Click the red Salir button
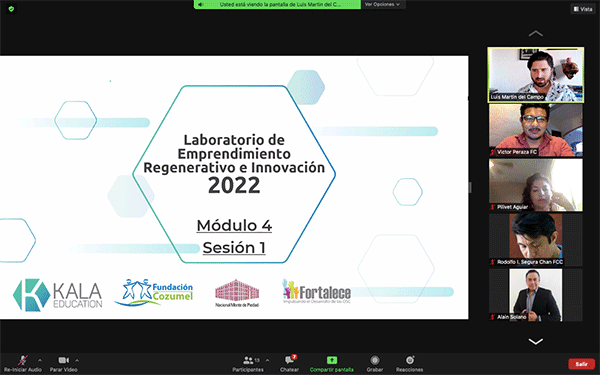Image resolution: width=600 pixels, height=375 pixels. point(581,364)
